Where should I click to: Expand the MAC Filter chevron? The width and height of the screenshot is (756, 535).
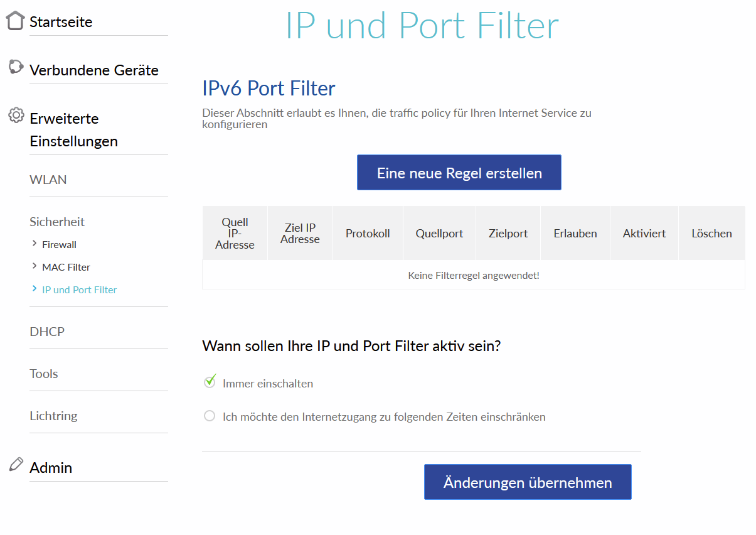point(35,266)
